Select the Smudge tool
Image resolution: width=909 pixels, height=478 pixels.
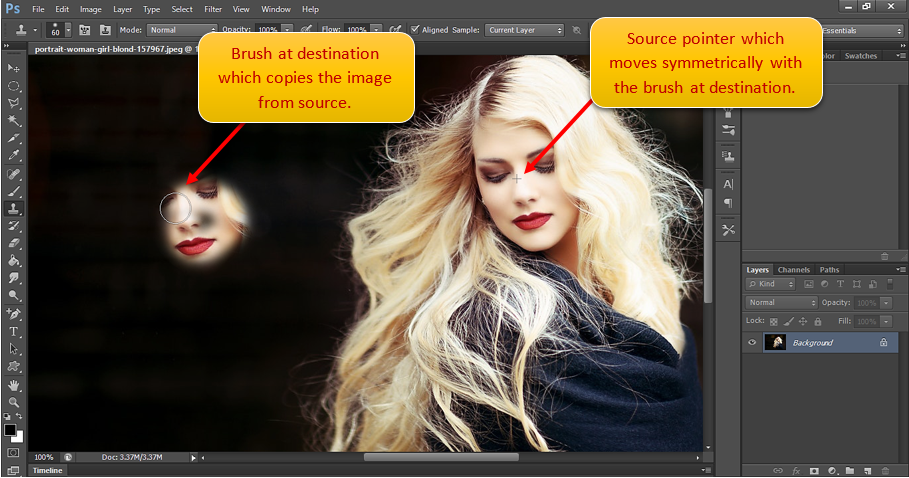coord(13,278)
